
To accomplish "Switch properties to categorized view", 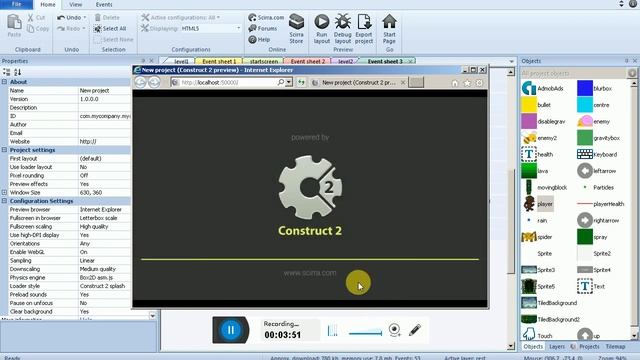I will pyautogui.click(x=7, y=72).
